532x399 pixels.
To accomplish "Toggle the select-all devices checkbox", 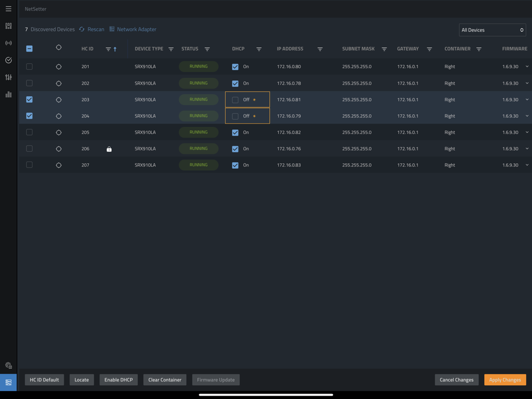I will pos(29,48).
